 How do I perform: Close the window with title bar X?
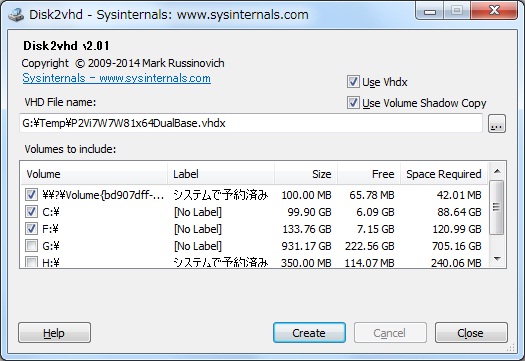(495, 11)
